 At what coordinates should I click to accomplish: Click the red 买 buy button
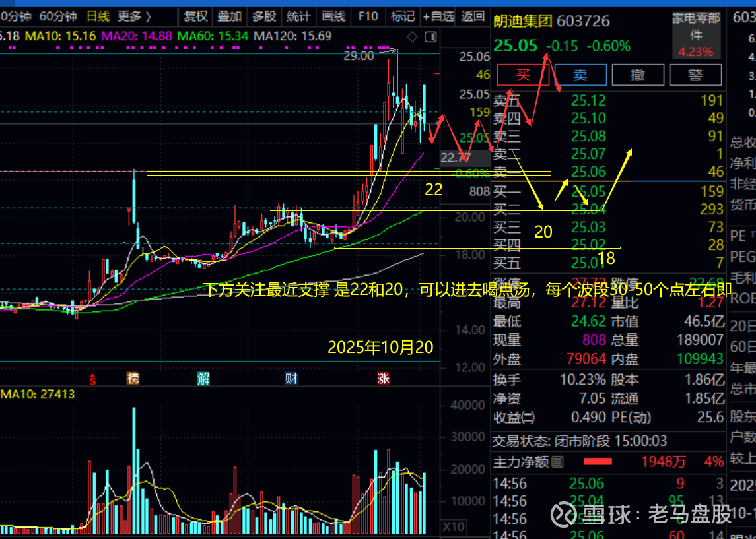pos(523,75)
